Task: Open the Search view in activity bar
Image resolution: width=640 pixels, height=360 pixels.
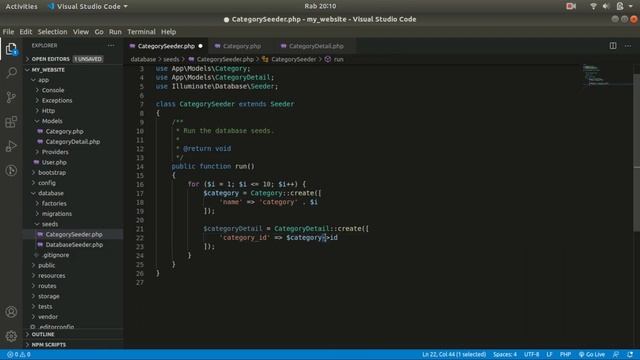Action: pos(11,73)
